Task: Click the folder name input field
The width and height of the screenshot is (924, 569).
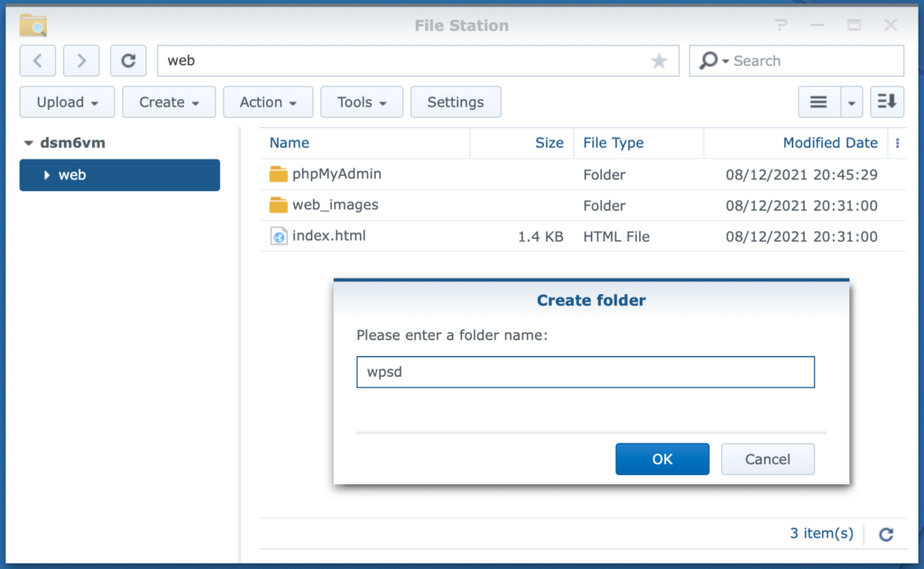Action: (585, 372)
